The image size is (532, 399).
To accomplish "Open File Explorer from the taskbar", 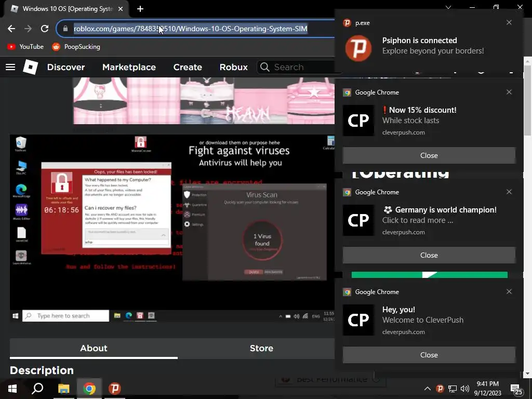I will pyautogui.click(x=63, y=389).
